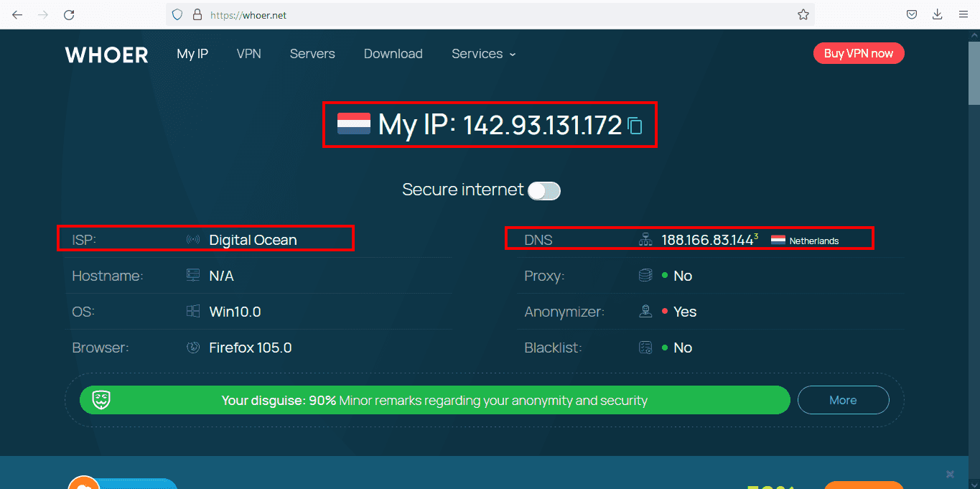The image size is (980, 489).
Task: Open the Download page link
Action: 393,54
